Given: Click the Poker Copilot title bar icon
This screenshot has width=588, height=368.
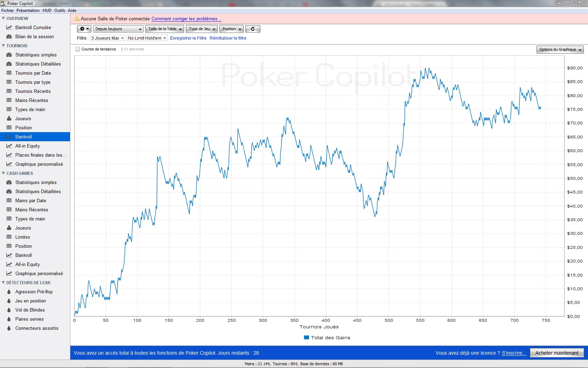Looking at the screenshot, I should coord(3,3).
